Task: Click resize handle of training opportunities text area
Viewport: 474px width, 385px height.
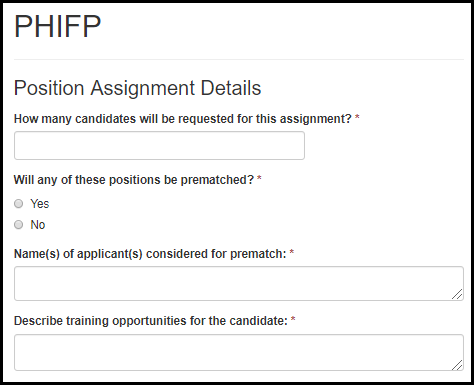Action: [457, 365]
